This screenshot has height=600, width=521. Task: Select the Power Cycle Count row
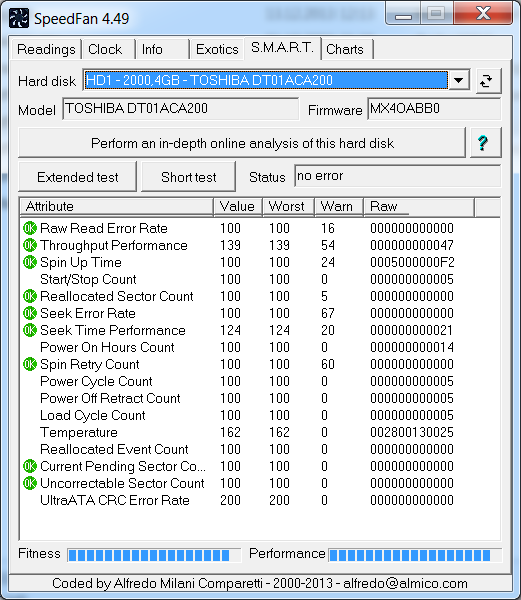tap(259, 381)
